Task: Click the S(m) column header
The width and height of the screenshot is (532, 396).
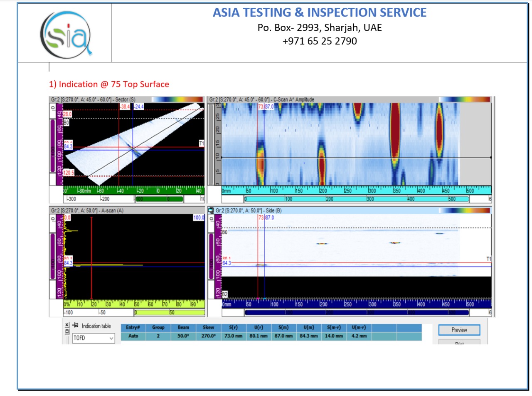Action: (x=284, y=327)
